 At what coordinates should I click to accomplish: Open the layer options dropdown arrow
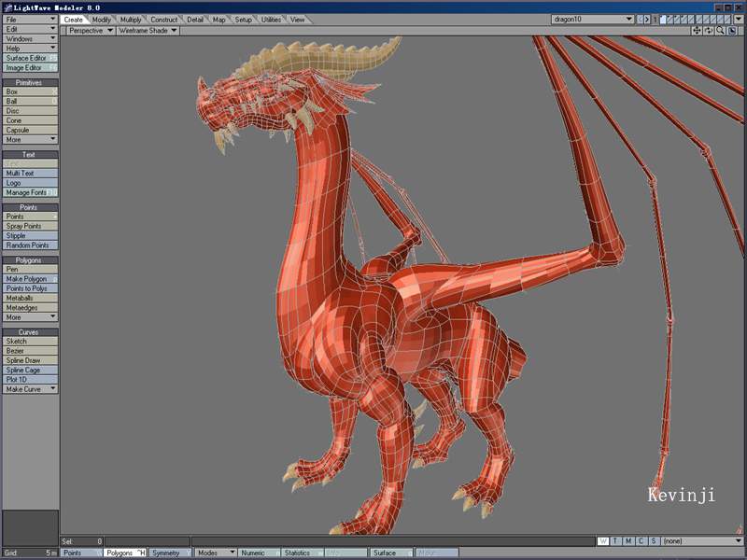click(739, 20)
